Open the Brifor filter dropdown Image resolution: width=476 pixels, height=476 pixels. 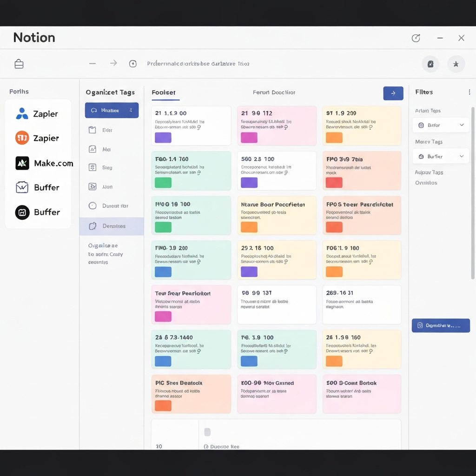pyautogui.click(x=440, y=125)
